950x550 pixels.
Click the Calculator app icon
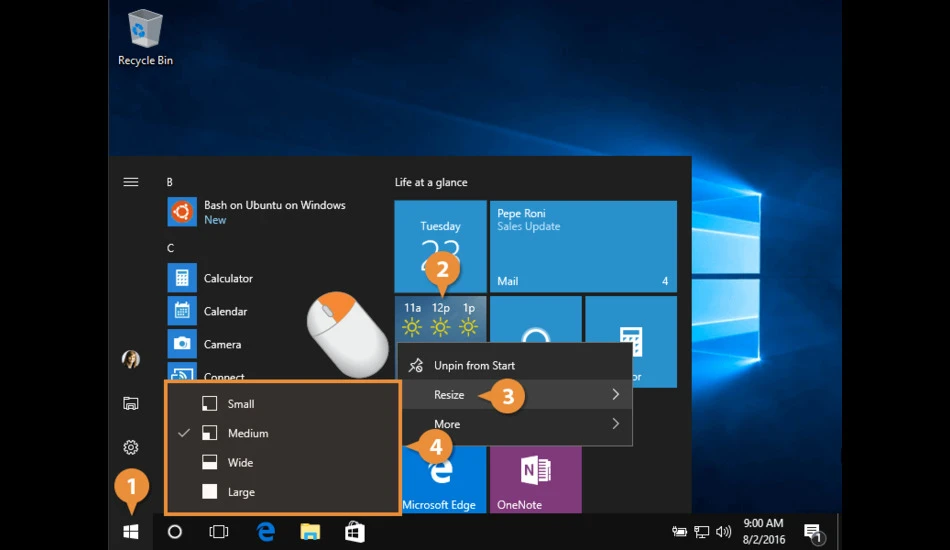[x=182, y=278]
